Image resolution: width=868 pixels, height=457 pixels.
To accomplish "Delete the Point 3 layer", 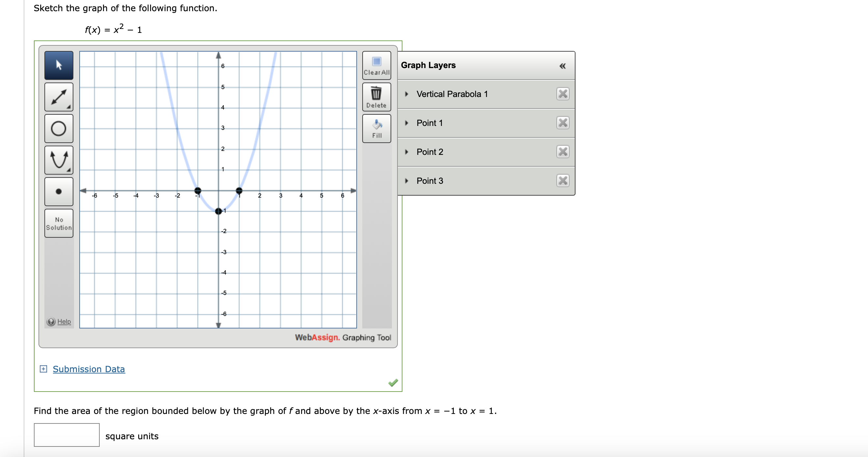I will pyautogui.click(x=562, y=181).
